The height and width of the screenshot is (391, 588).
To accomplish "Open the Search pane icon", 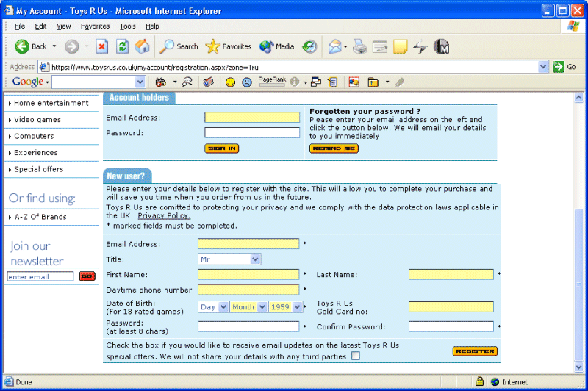I will pos(167,46).
